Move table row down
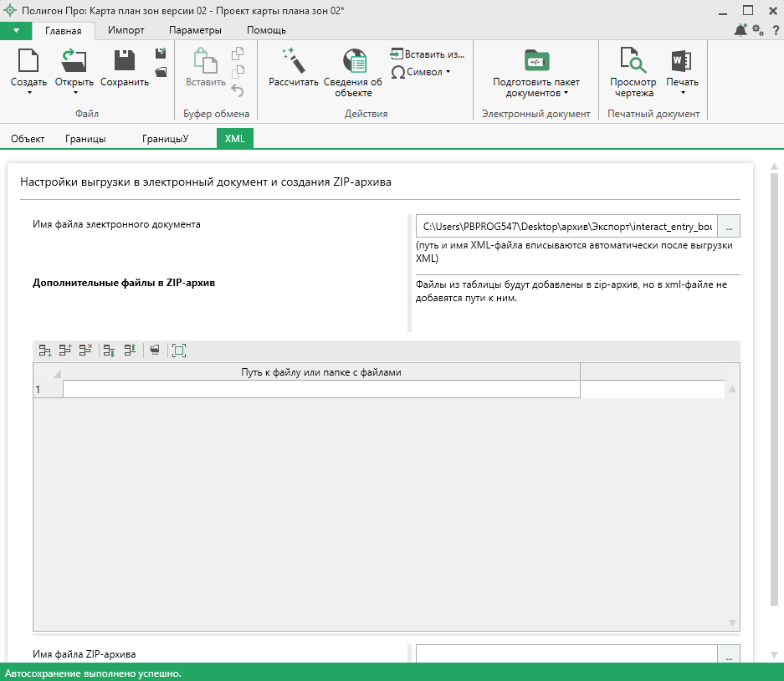The height and width of the screenshot is (681, 784). pyautogui.click(x=109, y=351)
